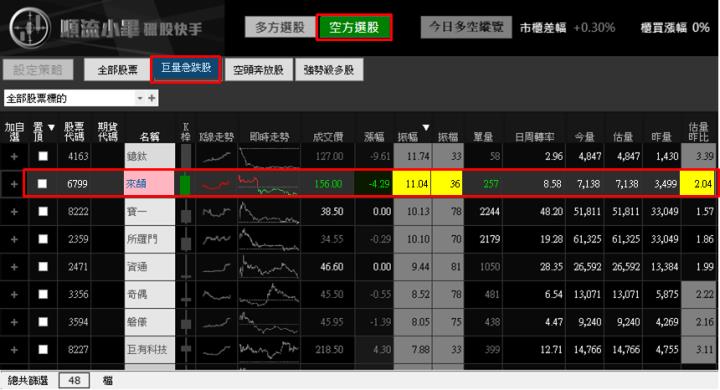Select the 巨量急跌股 filter tab
720x390 pixels.
point(186,69)
